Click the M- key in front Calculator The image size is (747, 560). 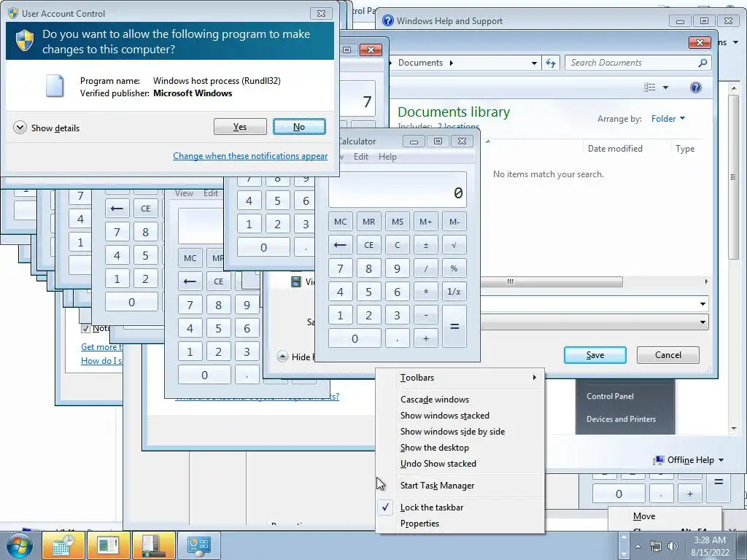[454, 222]
